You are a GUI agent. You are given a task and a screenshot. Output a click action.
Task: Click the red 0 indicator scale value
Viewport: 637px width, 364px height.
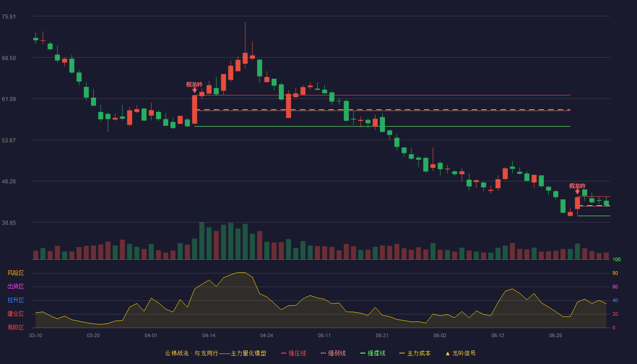(x=614, y=328)
